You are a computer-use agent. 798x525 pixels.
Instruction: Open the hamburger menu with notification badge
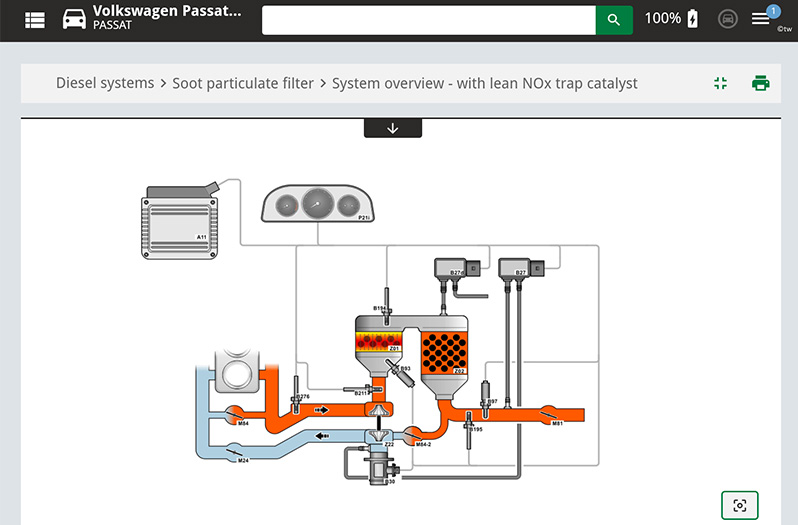point(761,19)
